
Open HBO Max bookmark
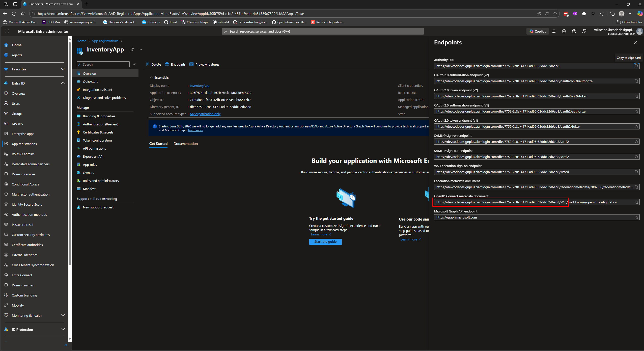51,22
